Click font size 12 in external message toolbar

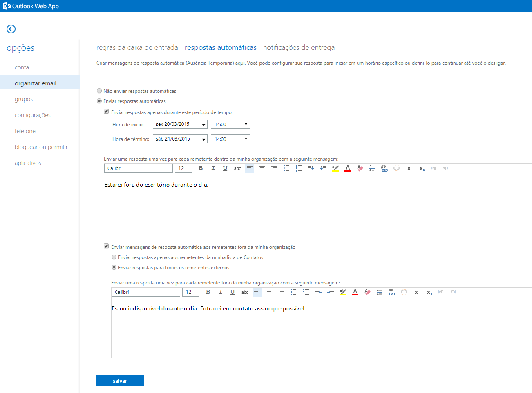(x=191, y=292)
